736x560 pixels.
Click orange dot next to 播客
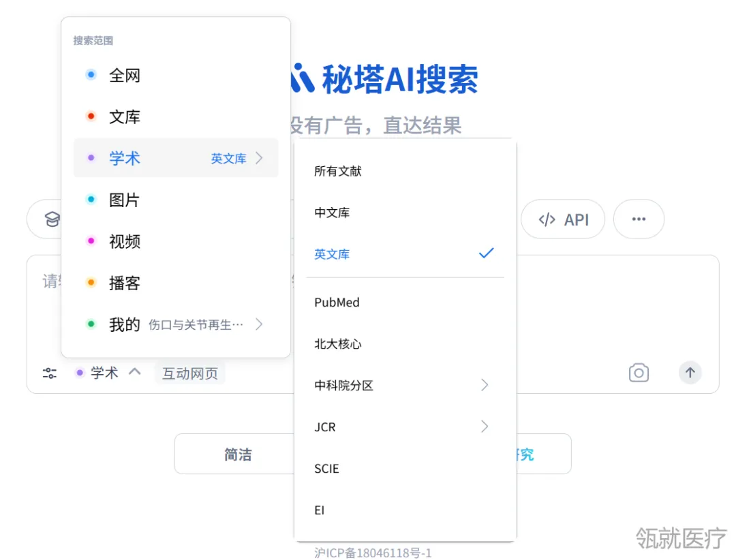(91, 283)
